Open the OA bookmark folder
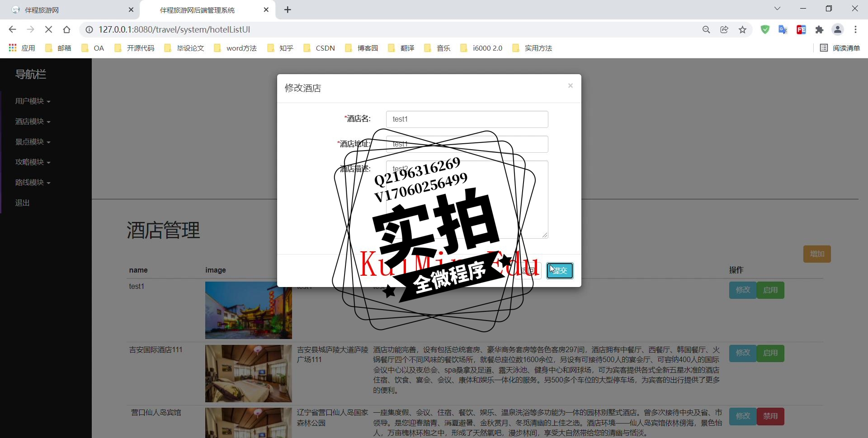 pos(93,48)
